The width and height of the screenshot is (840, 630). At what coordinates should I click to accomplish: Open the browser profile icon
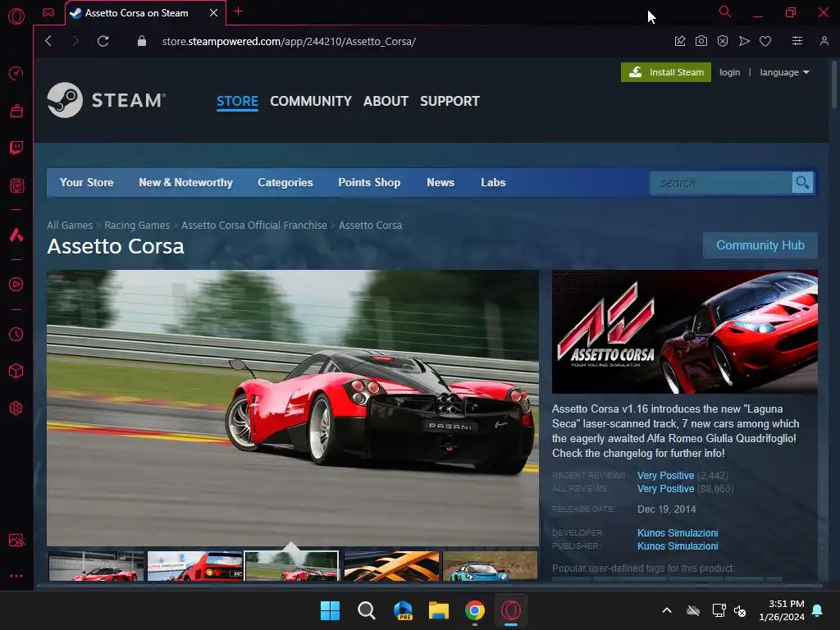coord(824,41)
